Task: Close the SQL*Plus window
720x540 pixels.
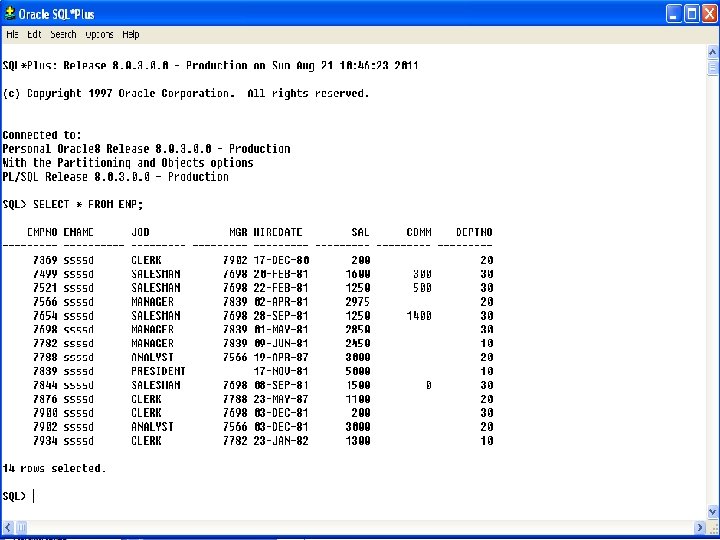Action: click(709, 14)
